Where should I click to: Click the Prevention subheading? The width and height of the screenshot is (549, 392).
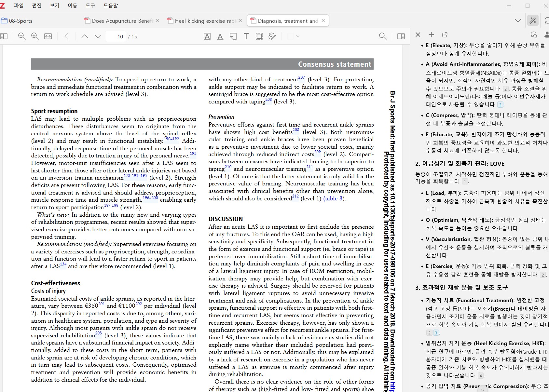coord(221,117)
